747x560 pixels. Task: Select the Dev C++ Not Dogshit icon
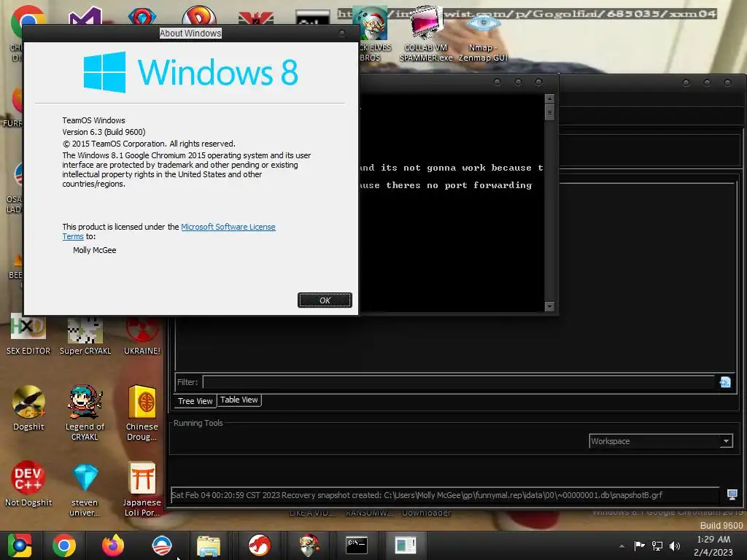coord(28,484)
